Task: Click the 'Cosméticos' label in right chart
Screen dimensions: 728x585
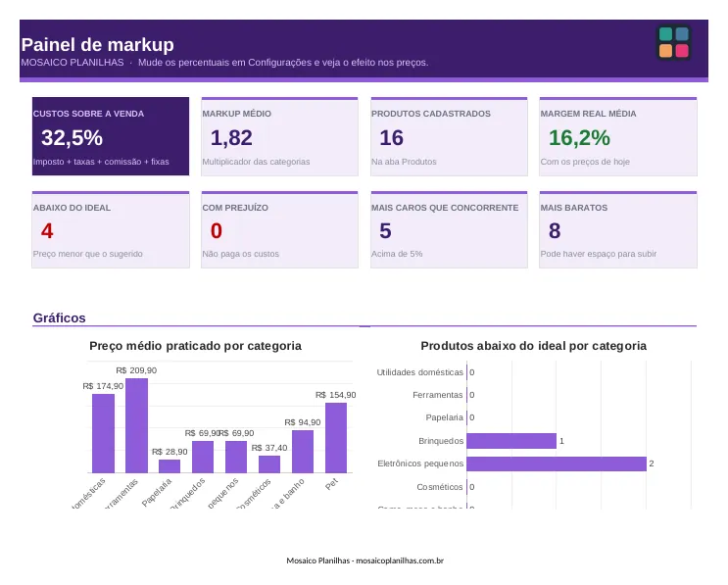Action: tap(440, 487)
